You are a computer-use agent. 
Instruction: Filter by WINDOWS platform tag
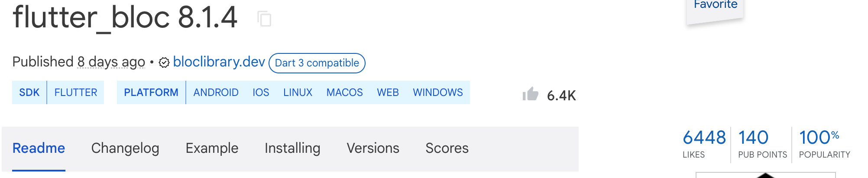(438, 92)
